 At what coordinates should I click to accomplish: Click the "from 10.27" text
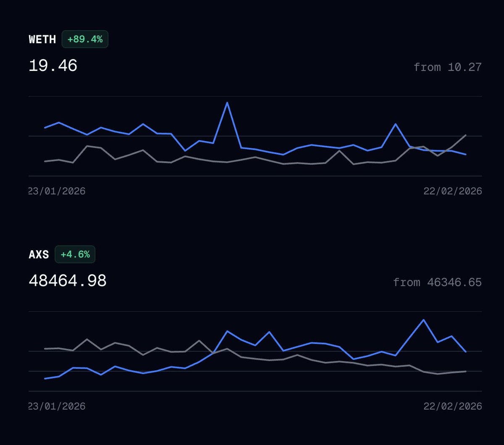(x=447, y=67)
